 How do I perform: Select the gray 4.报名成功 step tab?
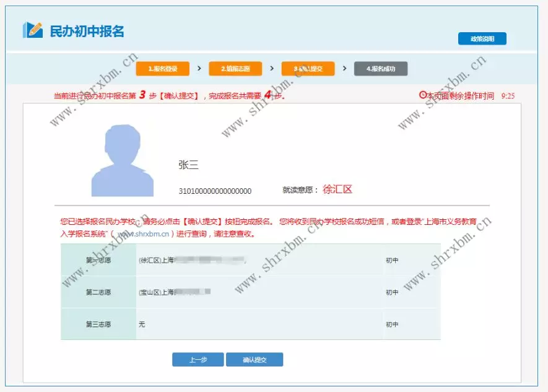point(380,69)
